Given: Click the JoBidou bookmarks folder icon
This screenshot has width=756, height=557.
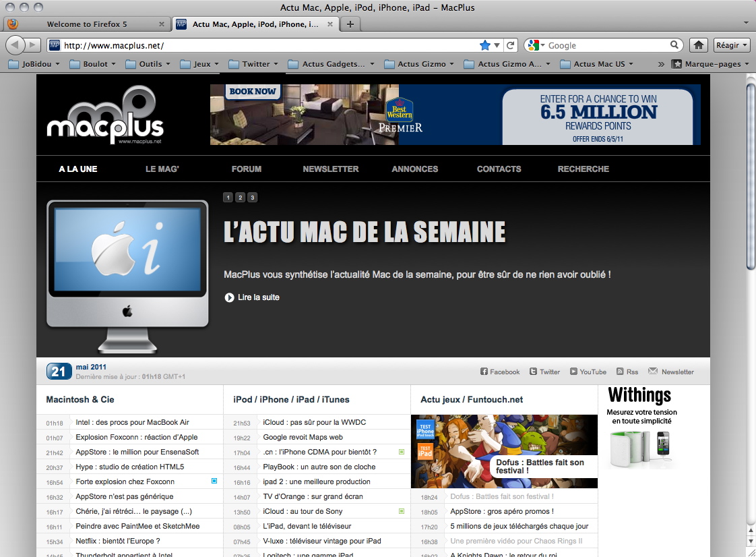Looking at the screenshot, I should [x=13, y=64].
